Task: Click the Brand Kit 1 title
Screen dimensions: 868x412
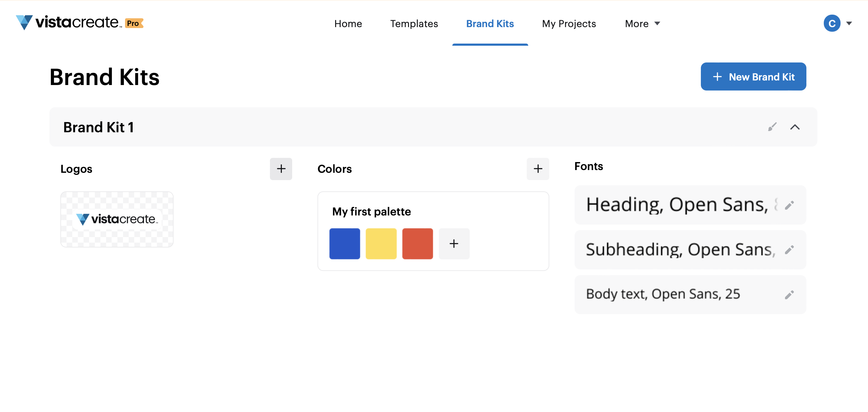Action: pyautogui.click(x=99, y=127)
